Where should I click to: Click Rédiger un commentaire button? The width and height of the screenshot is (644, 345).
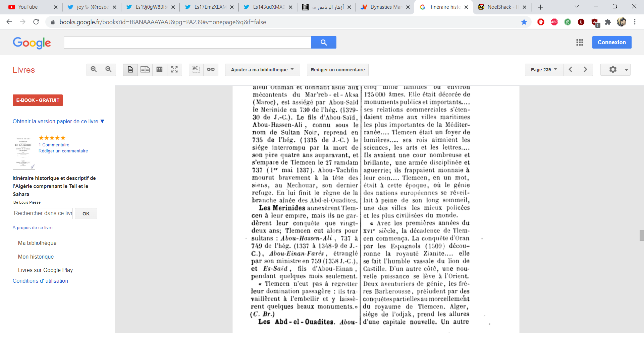click(337, 70)
